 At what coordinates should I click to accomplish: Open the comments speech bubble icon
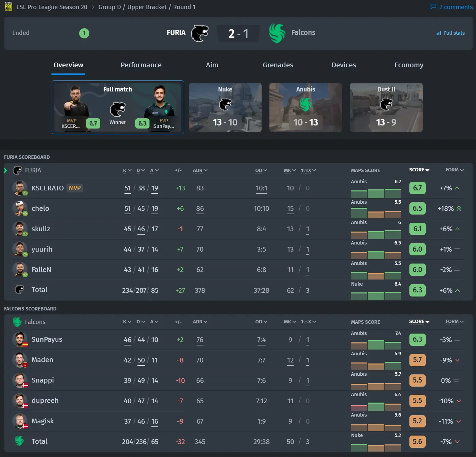[433, 7]
